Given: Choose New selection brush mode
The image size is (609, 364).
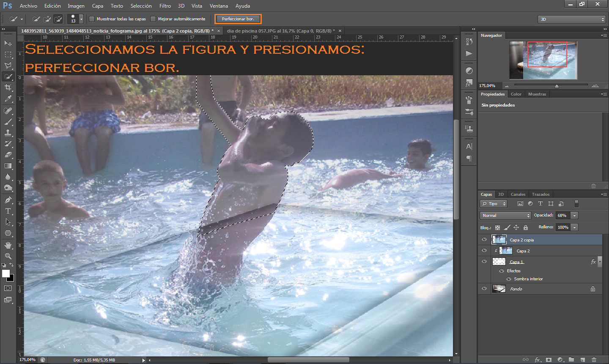Looking at the screenshot, I should click(x=36, y=19).
